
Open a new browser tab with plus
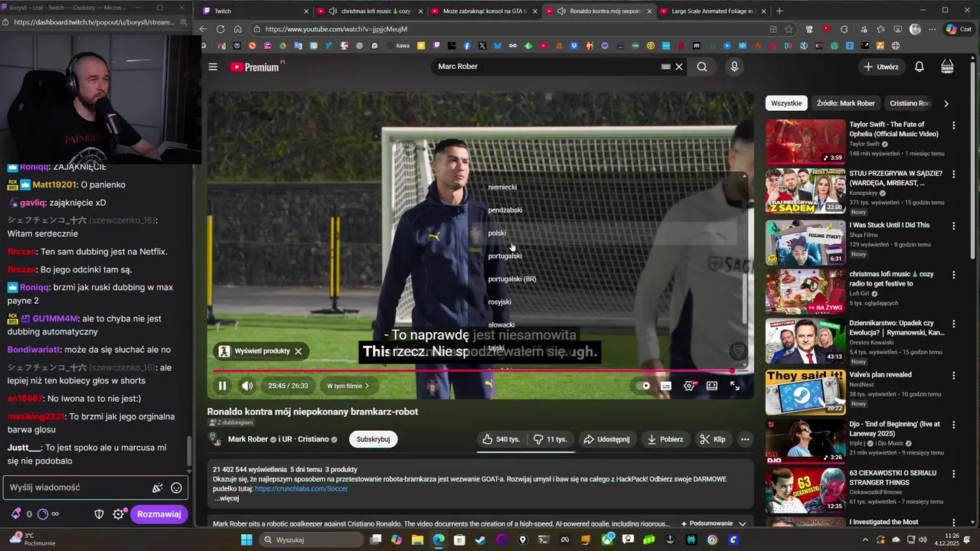[779, 11]
